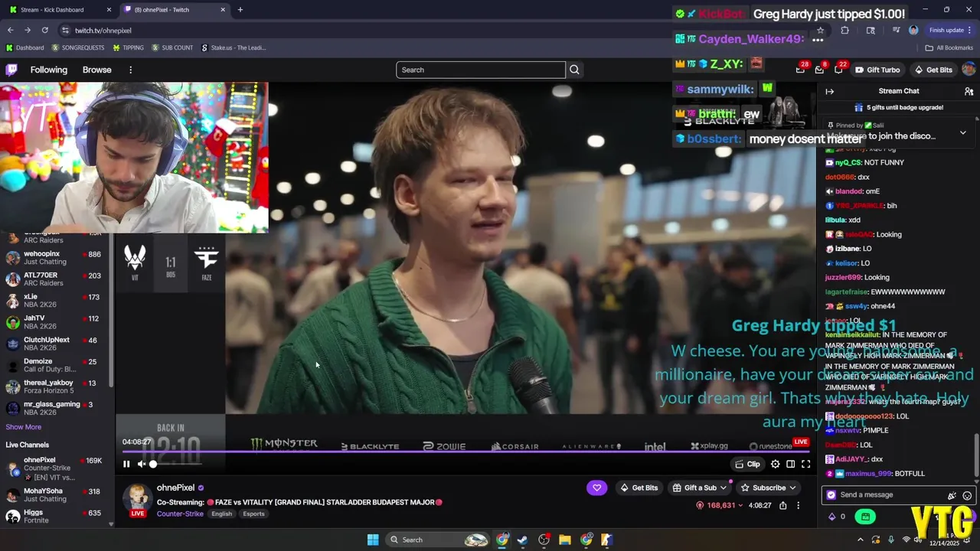Open Chrome menu next to Finish update
The height and width of the screenshot is (551, 980).
(971, 31)
